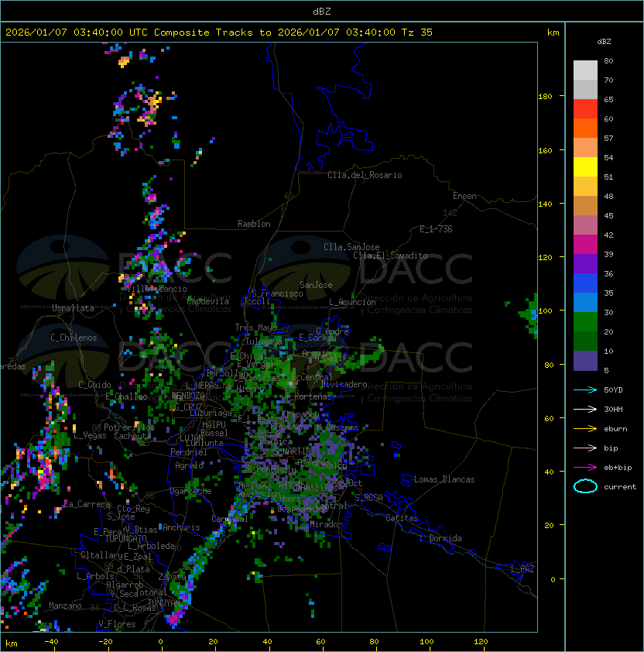Viewport: 644px width, 652px height.
Task: Click the 'Capdevila' label
Action: (x=208, y=301)
